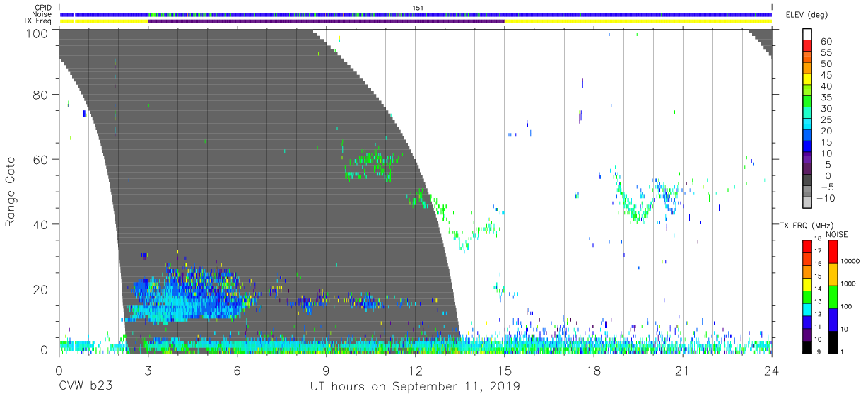Viewport: 868px width, 401px height.
Task: Click the green echo cluster near 10 UT, gate 58
Action: click(x=370, y=165)
